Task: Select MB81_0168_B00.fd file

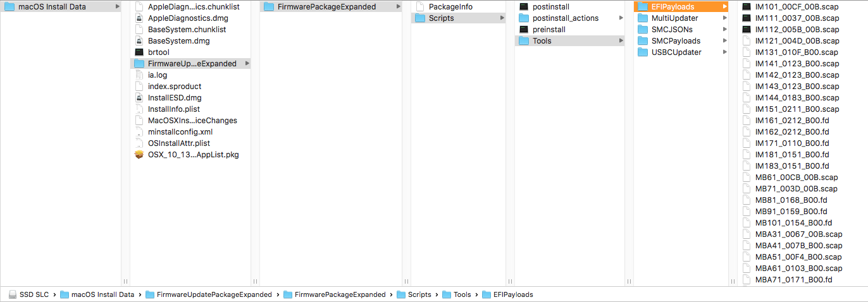Action: coord(791,200)
